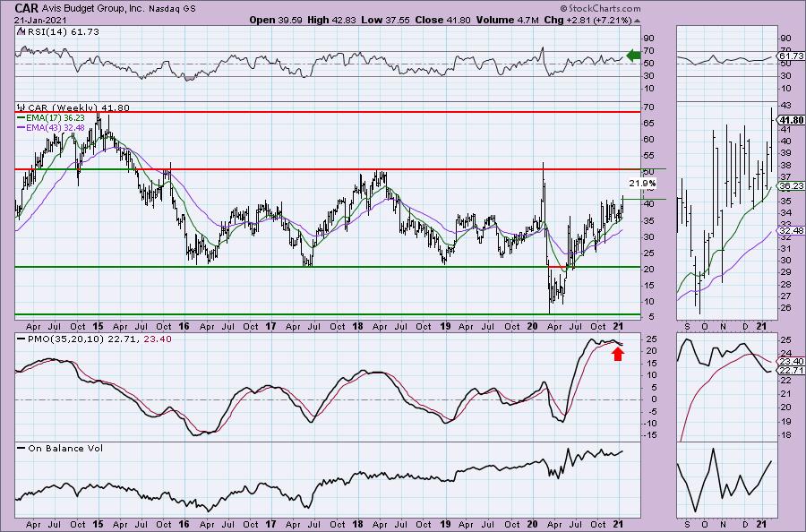Image resolution: width=806 pixels, height=532 pixels.
Task: Click the small icon before RSI(14) label
Action: point(20,31)
